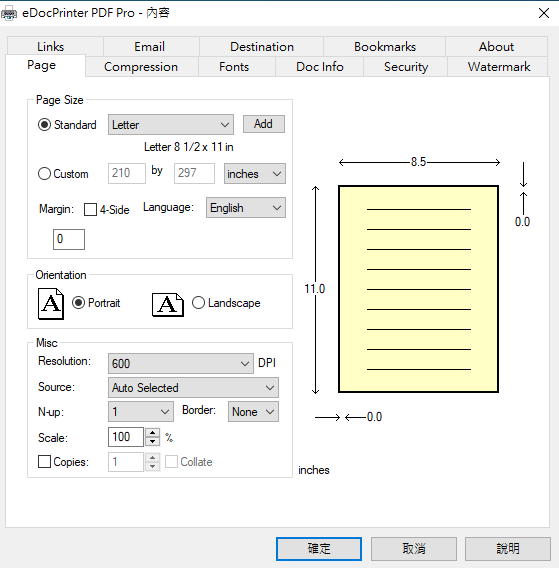Click the custom width field showing 210
The image size is (559, 568).
coord(127,173)
